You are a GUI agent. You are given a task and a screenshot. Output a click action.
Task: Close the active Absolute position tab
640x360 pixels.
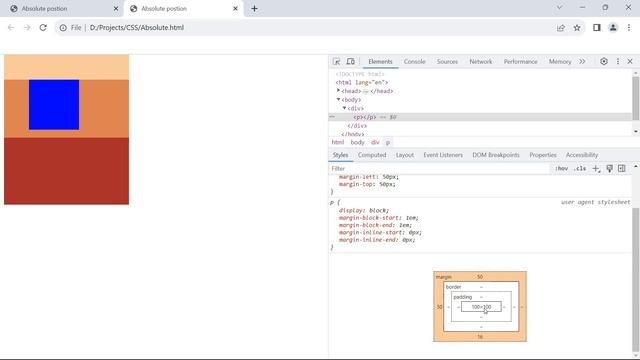point(236,9)
